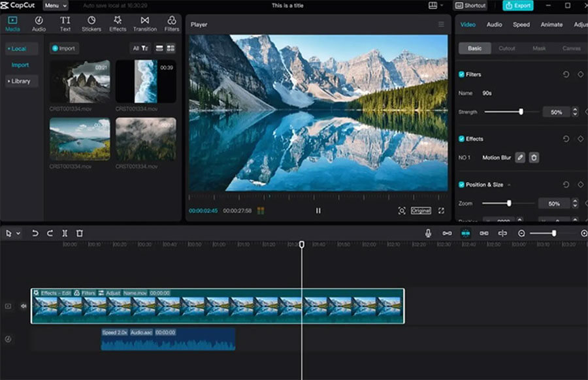Open the Stickers tab
588x380 pixels.
click(91, 24)
